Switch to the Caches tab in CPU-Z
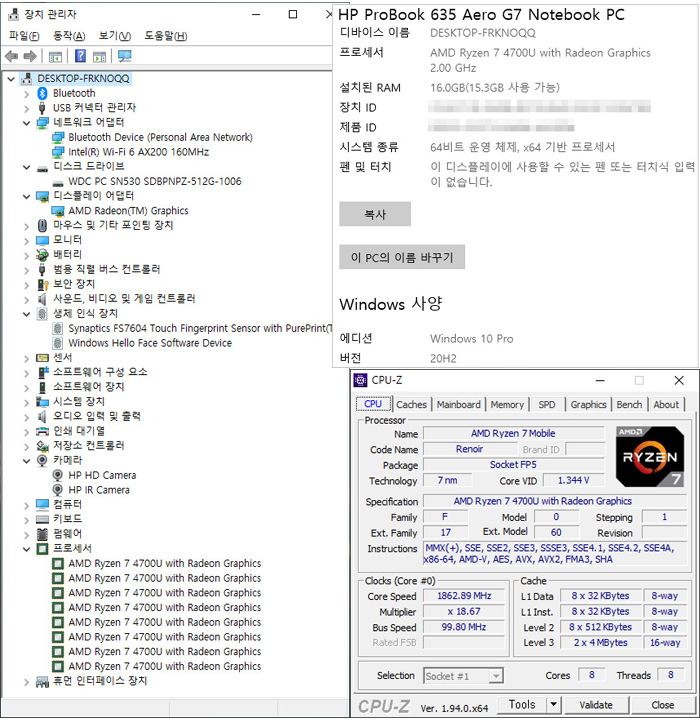Viewport: 700px width, 721px height. coord(412,405)
